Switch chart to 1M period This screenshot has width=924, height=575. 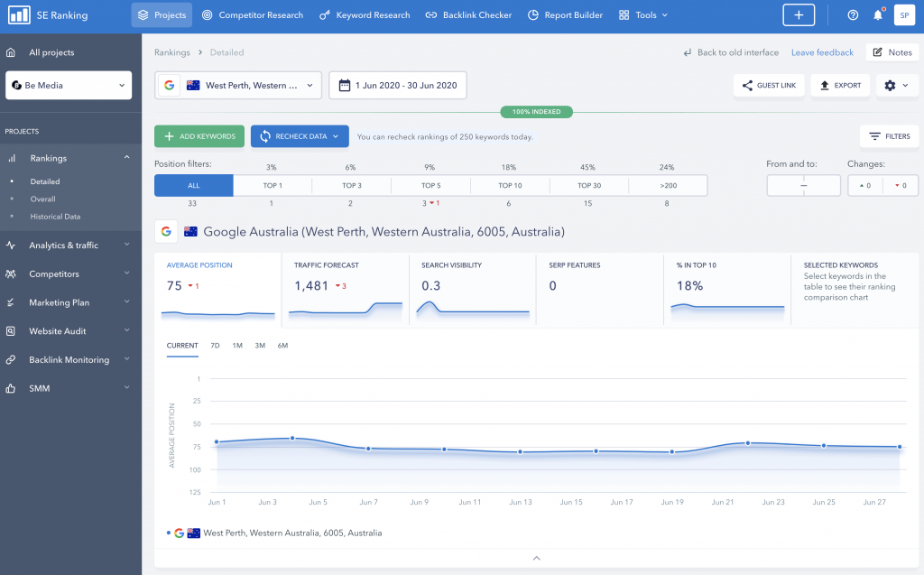coord(237,346)
